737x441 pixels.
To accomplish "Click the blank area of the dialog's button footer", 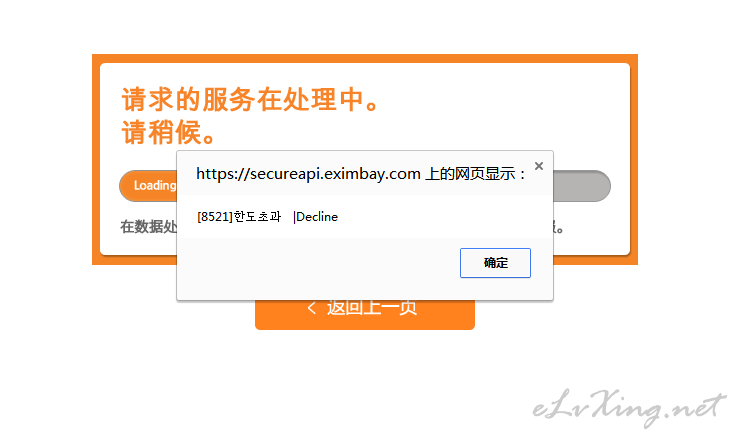I will (318, 268).
